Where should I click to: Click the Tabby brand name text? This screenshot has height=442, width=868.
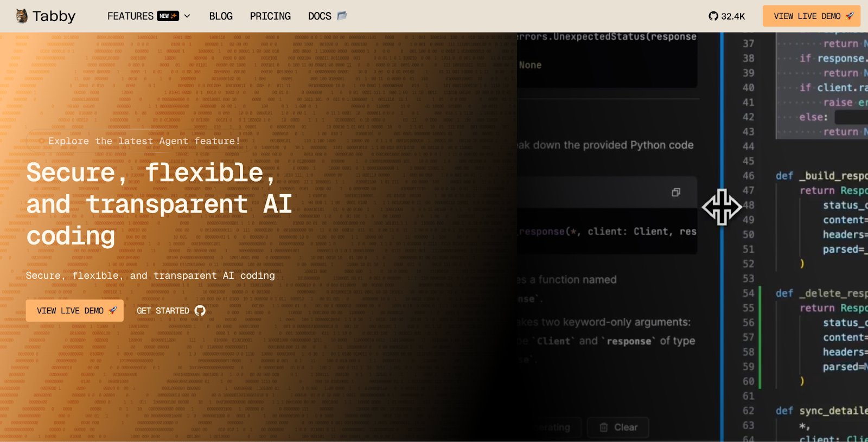click(54, 16)
